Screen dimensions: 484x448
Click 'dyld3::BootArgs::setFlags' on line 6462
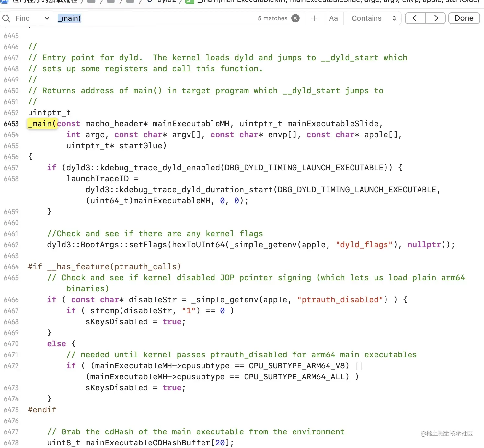click(107, 245)
